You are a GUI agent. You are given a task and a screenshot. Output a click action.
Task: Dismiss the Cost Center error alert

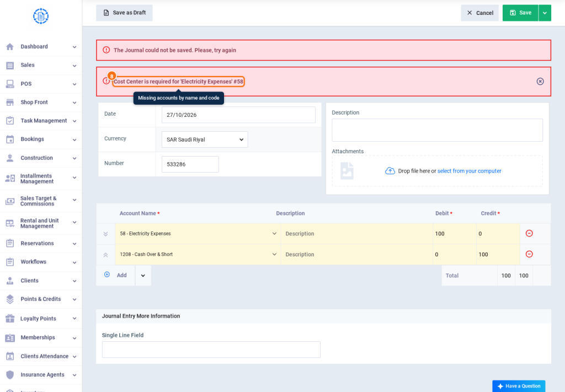(x=540, y=82)
